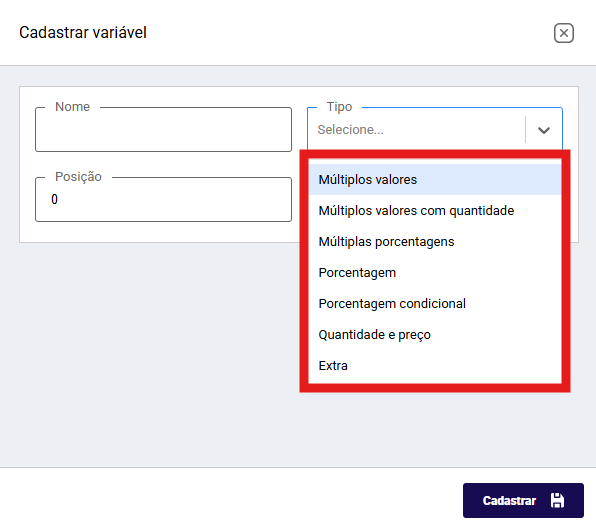Click the Cadastrar variável dialog title
This screenshot has width=596, height=522.
83,32
